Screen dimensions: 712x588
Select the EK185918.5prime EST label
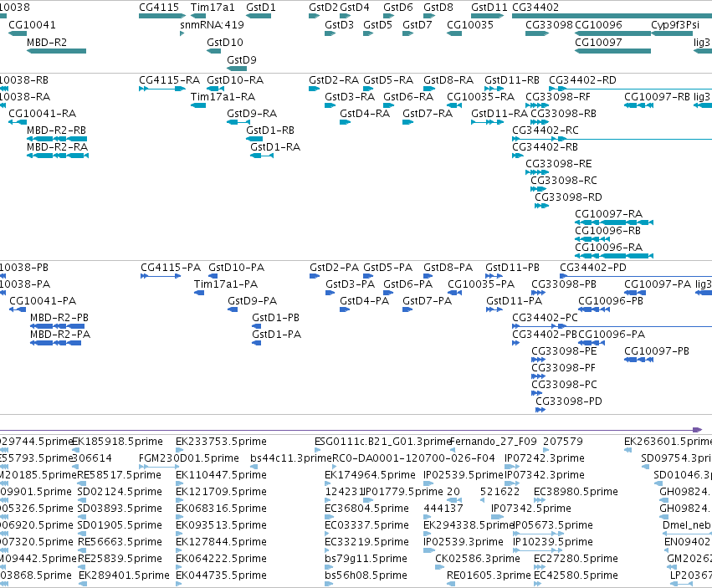(118, 442)
